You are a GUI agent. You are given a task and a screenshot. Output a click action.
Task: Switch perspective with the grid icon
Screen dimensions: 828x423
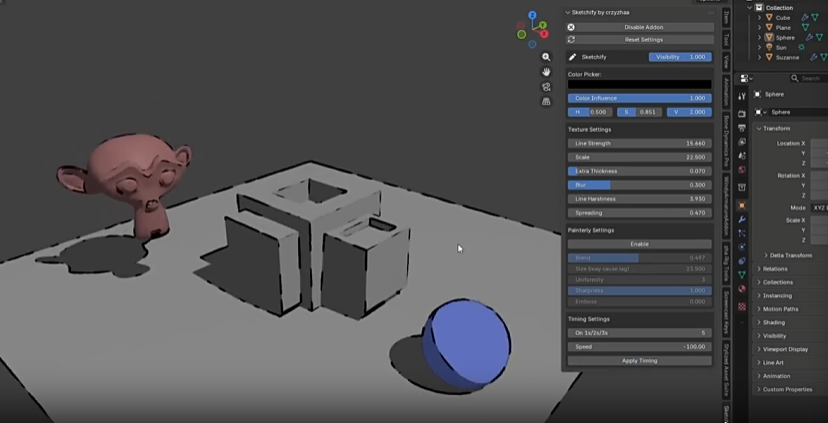[x=546, y=101]
